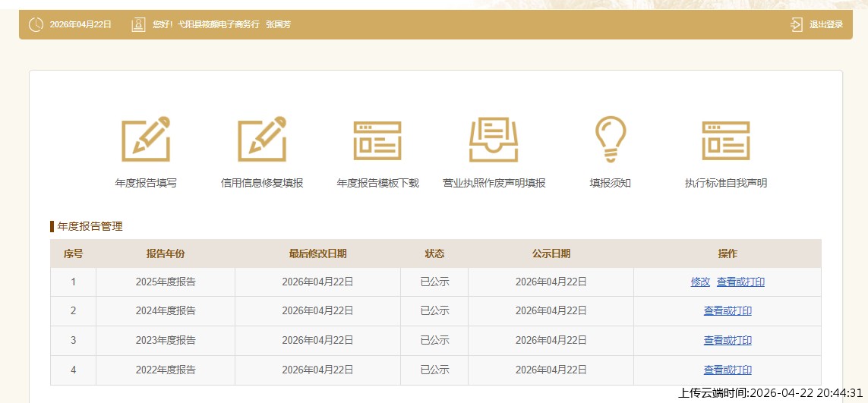
Task: Click 修改 for the 2025年度报告
Action: click(700, 282)
